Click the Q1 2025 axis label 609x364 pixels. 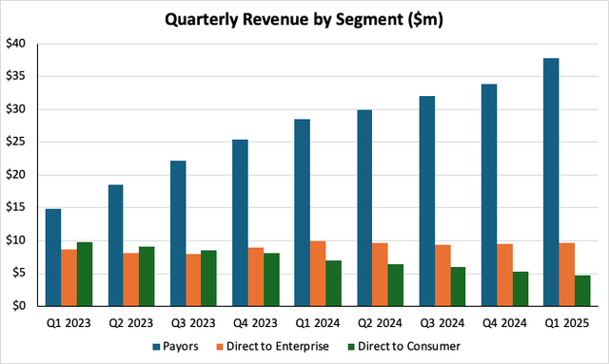click(567, 323)
